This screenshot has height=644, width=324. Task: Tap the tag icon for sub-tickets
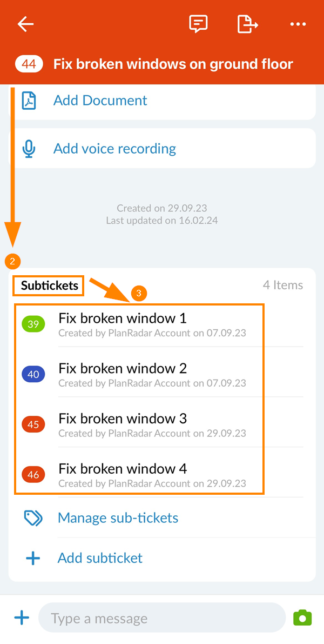pyautogui.click(x=33, y=518)
